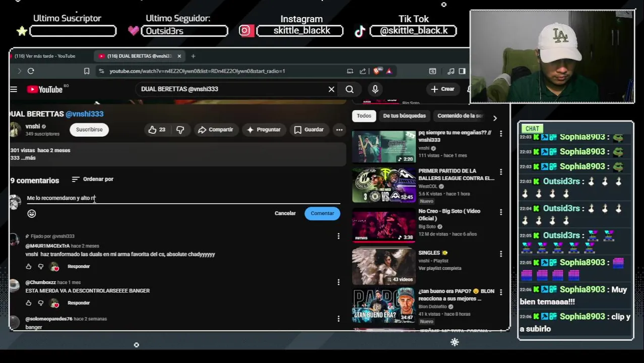Open the Crear menu
The height and width of the screenshot is (363, 644).
pyautogui.click(x=442, y=89)
